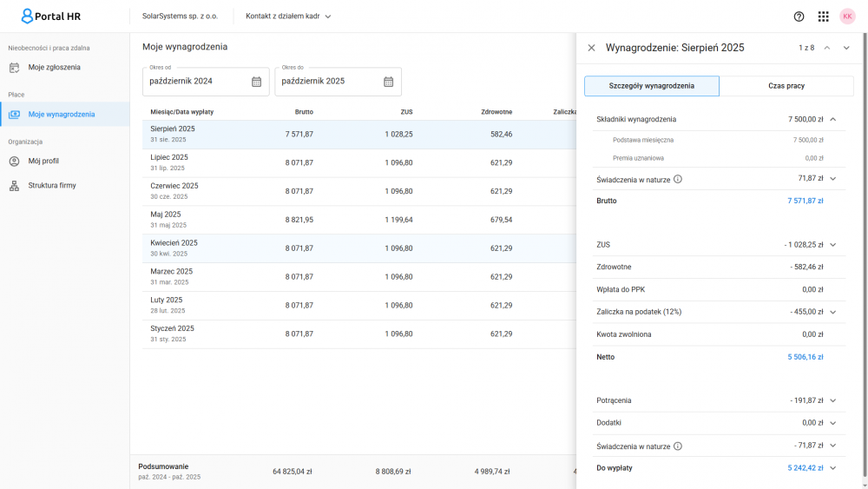Screen dimensions: 868x489
Task: Expand the Potrącenia row
Action: pyautogui.click(x=832, y=400)
